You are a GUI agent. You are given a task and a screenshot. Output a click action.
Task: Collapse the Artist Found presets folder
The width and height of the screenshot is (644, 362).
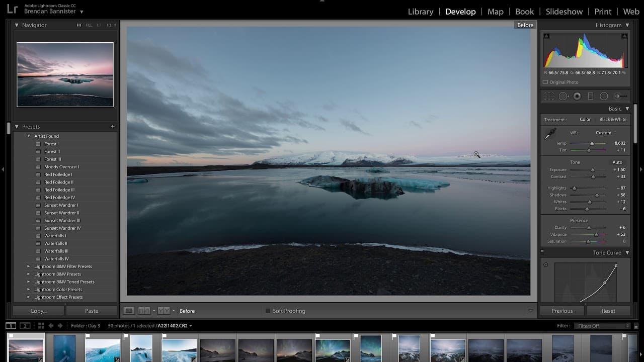[x=29, y=136]
